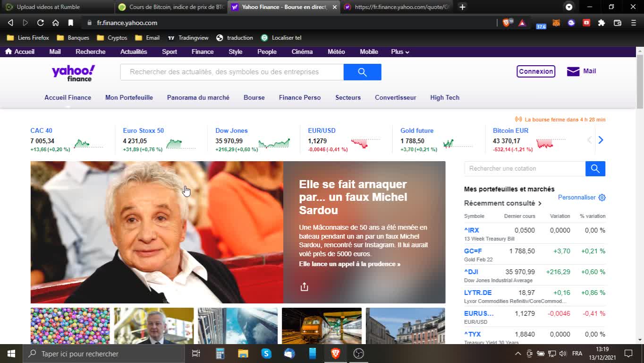Open the Bitcoin EUR ticker link
The width and height of the screenshot is (644, 363).
point(510,130)
